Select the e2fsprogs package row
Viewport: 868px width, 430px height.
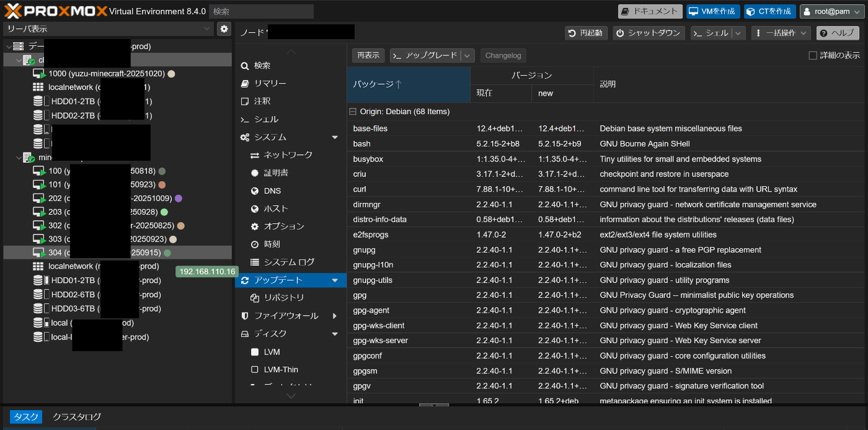click(606, 235)
